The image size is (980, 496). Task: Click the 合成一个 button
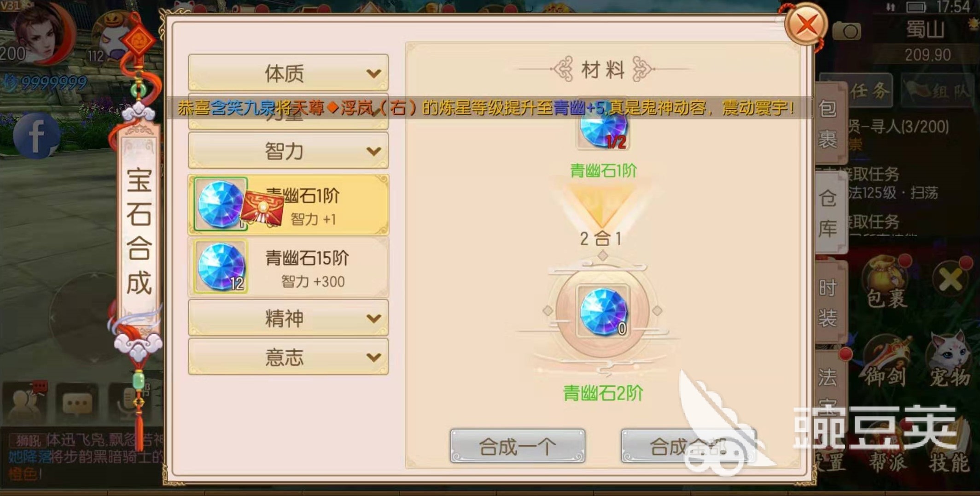coord(518,446)
